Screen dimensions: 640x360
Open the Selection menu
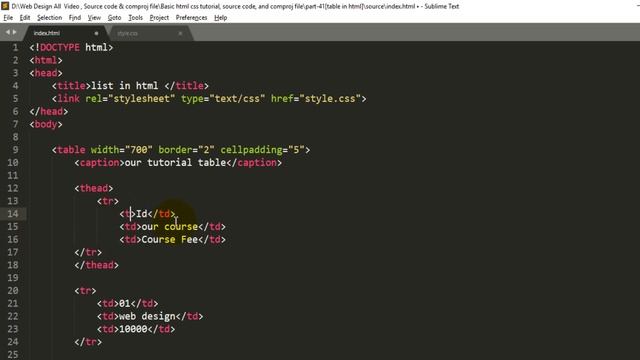[x=49, y=18]
